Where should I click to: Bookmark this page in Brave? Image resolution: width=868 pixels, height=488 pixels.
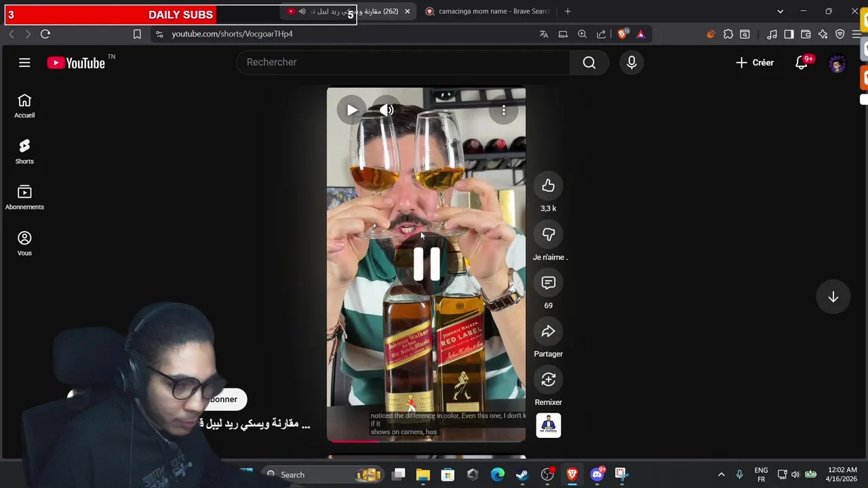(x=137, y=34)
